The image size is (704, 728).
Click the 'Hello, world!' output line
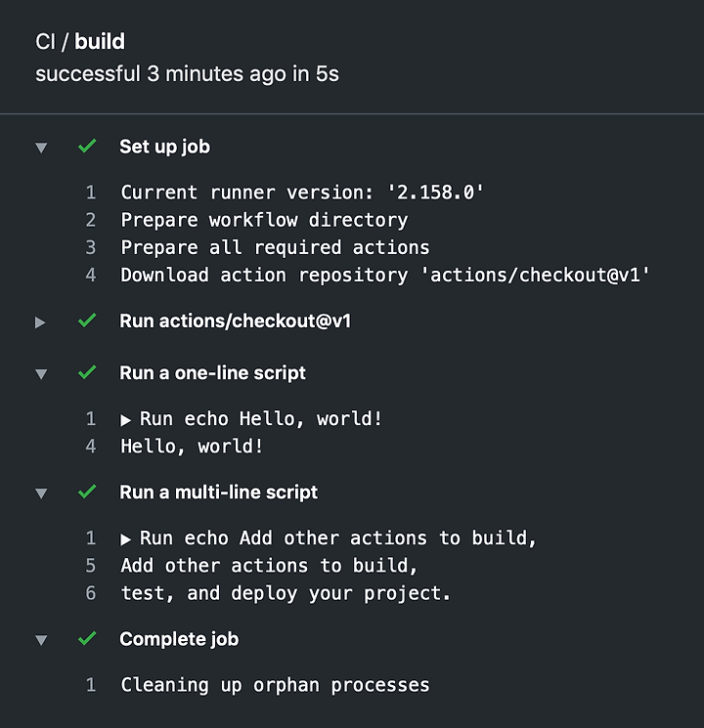pyautogui.click(x=192, y=447)
